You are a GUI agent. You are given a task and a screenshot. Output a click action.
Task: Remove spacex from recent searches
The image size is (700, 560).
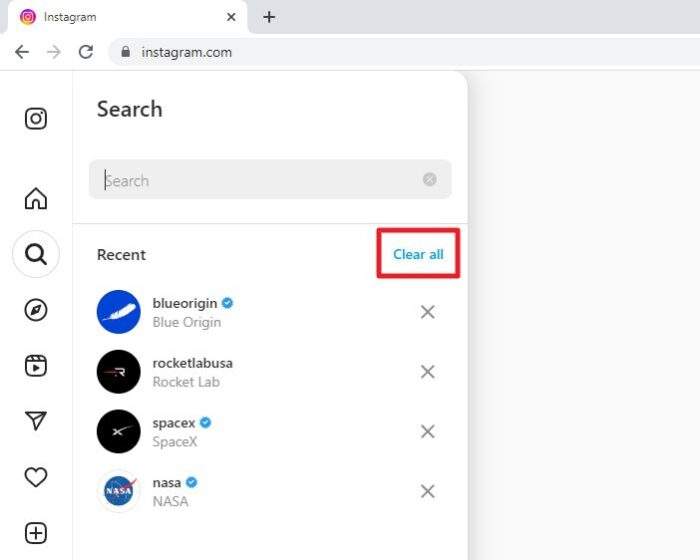pos(428,431)
